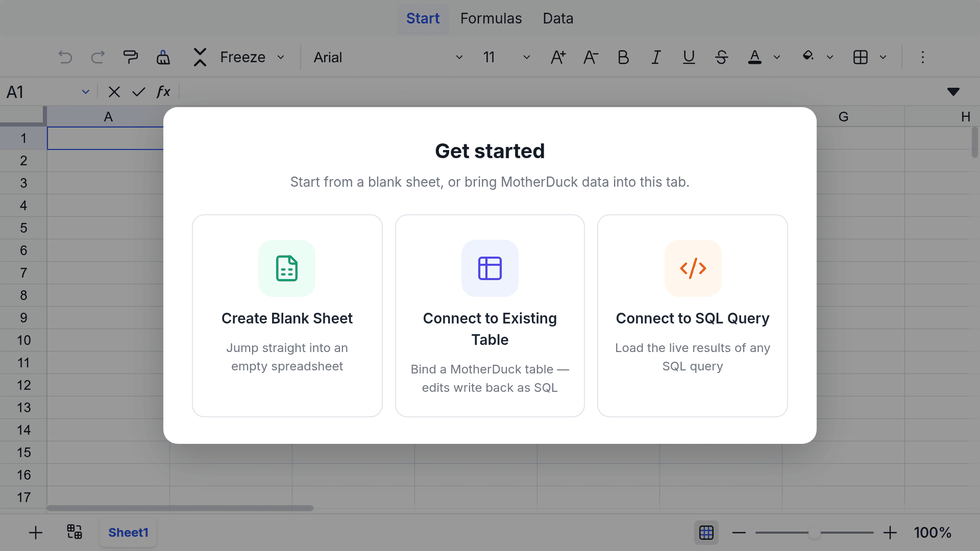
Task: Click the horizontal scrollbar
Action: pyautogui.click(x=180, y=508)
